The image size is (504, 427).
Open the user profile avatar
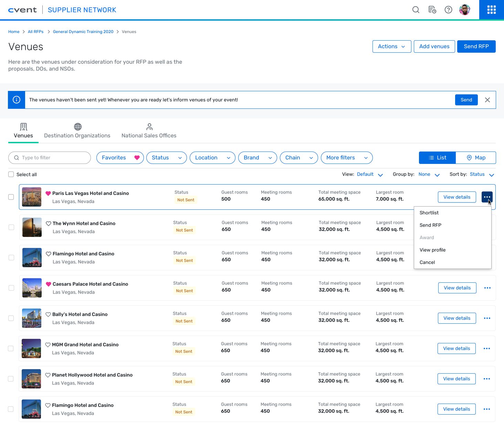(465, 10)
